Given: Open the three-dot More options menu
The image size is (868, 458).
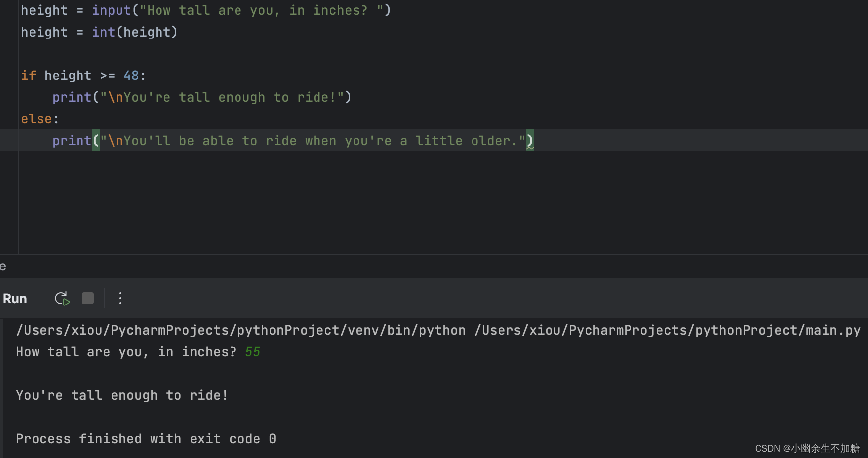Looking at the screenshot, I should [120, 298].
